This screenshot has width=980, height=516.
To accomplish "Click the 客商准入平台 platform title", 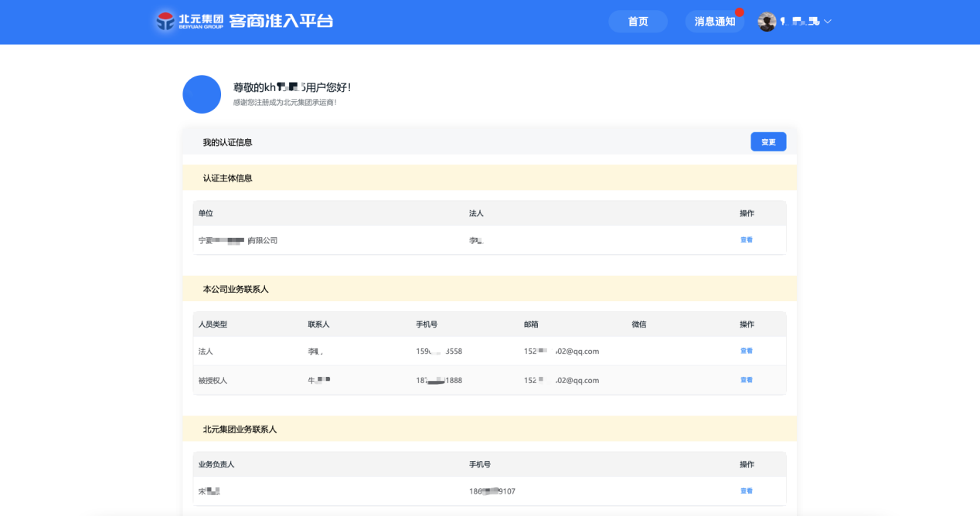I will pyautogui.click(x=281, y=21).
